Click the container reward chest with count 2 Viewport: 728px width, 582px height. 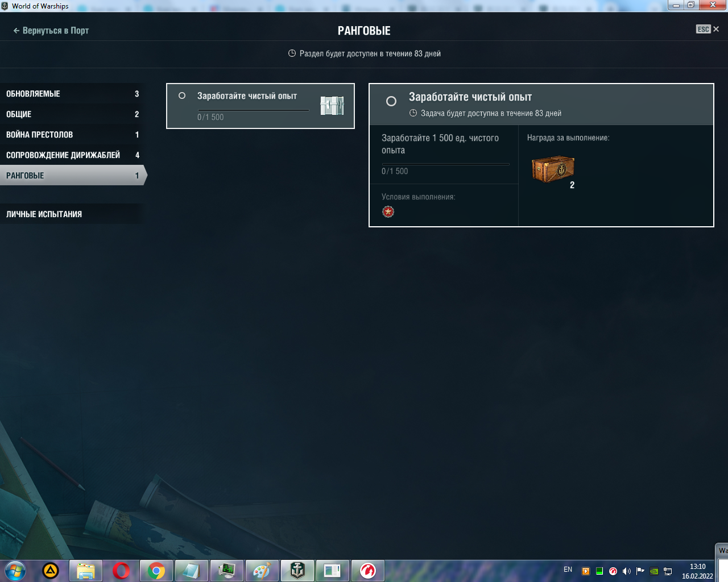pyautogui.click(x=553, y=169)
